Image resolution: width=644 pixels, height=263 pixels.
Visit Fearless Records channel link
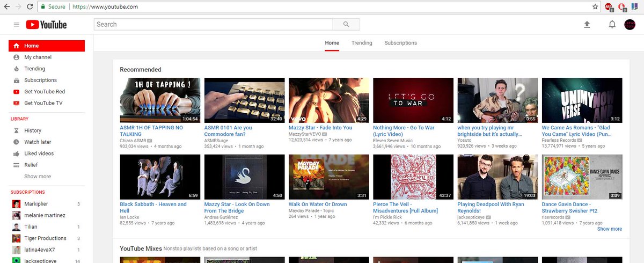559,140
